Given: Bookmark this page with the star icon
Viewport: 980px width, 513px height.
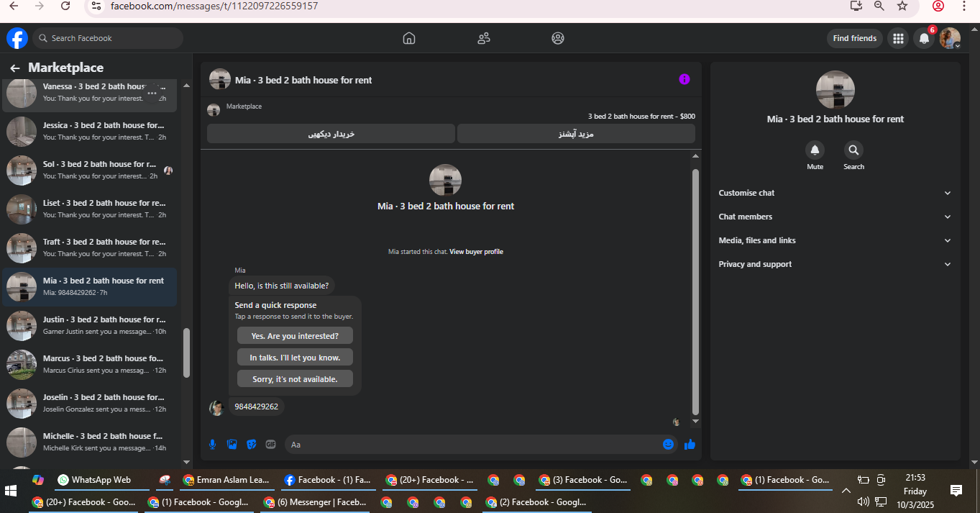Looking at the screenshot, I should tap(902, 6).
